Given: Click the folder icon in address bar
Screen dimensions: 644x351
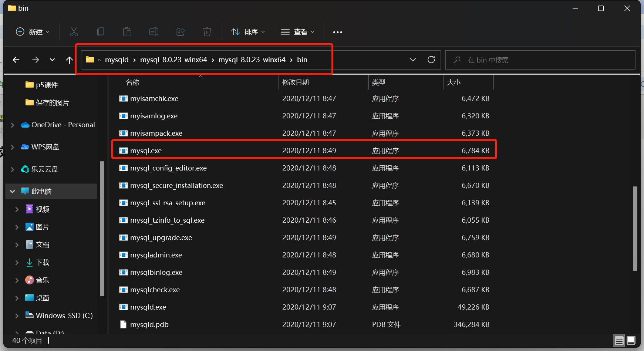Looking at the screenshot, I should pyautogui.click(x=90, y=60).
